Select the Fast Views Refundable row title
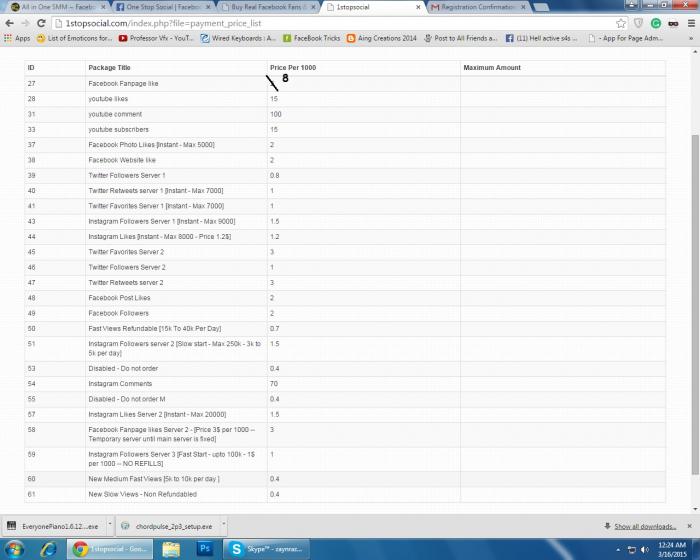Screen dimensions: 700x560 tap(154, 328)
